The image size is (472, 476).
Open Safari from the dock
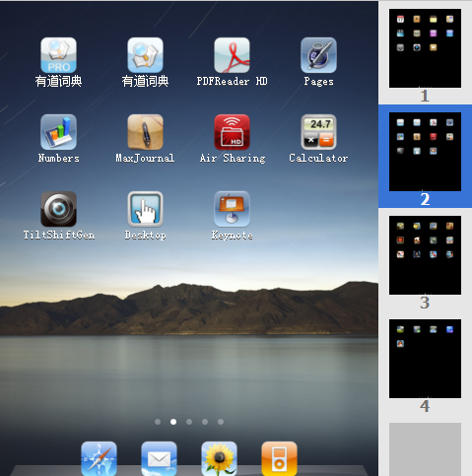99,458
